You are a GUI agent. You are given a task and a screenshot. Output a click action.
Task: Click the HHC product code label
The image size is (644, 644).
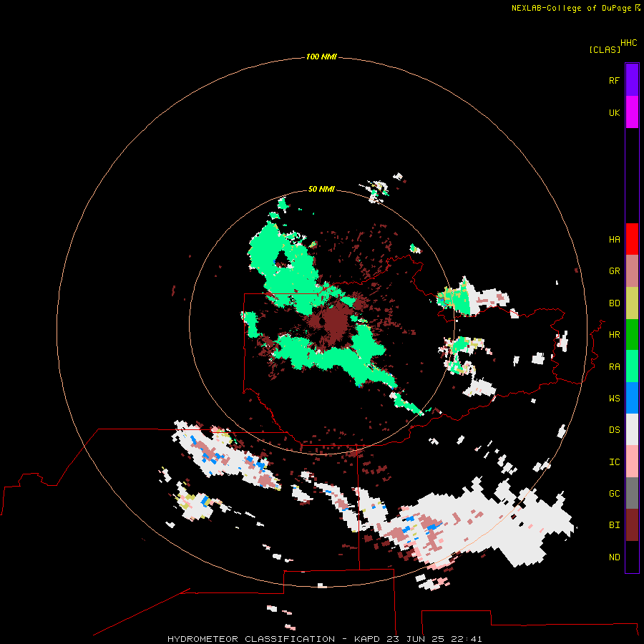[628, 43]
